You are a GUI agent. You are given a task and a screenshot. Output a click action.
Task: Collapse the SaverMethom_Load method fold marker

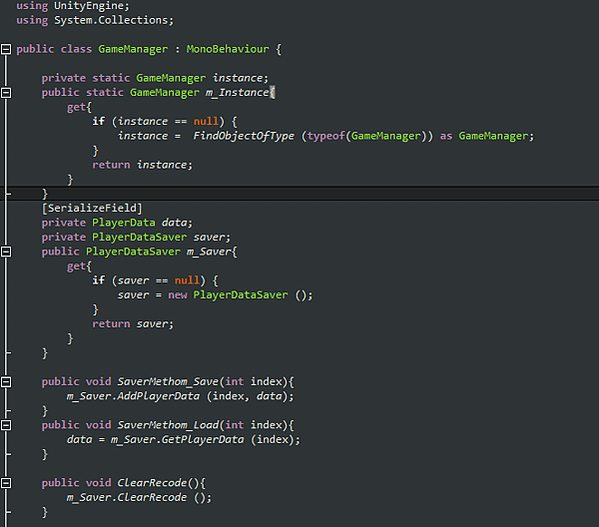click(6, 425)
